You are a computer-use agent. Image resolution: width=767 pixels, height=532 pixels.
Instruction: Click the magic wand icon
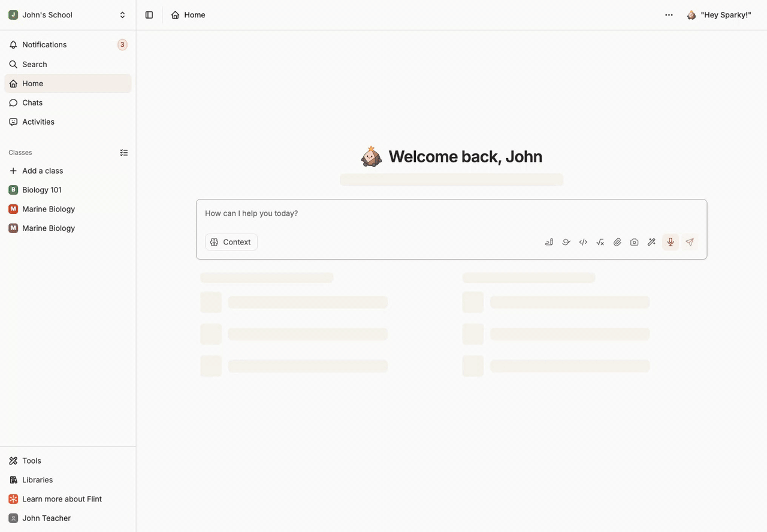[x=651, y=242]
